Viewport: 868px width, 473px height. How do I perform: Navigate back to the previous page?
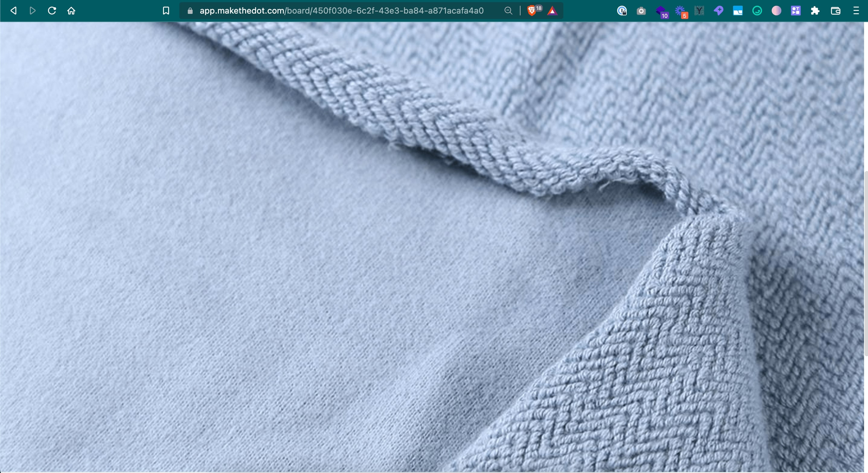(14, 11)
